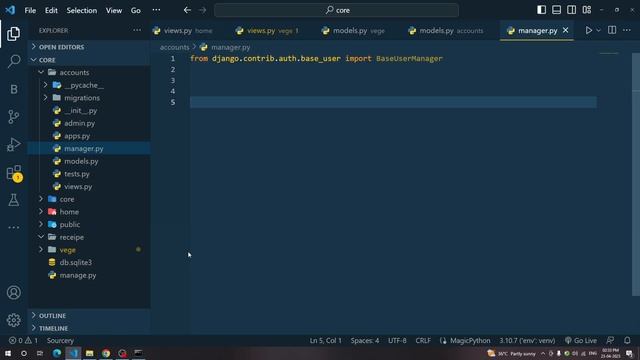
Task: Switch to the views.py vege tab
Action: pos(268,31)
